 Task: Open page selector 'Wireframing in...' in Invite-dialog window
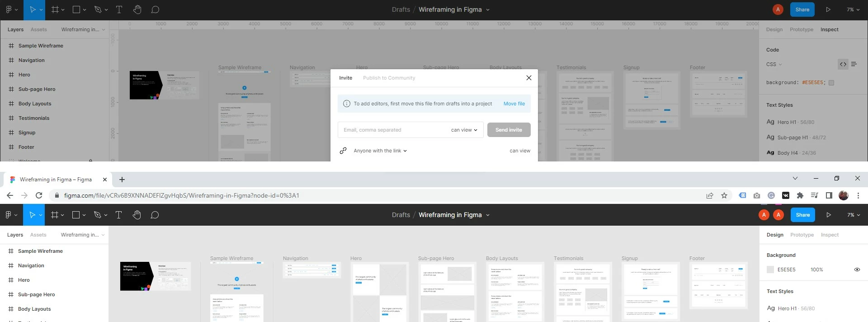click(83, 29)
